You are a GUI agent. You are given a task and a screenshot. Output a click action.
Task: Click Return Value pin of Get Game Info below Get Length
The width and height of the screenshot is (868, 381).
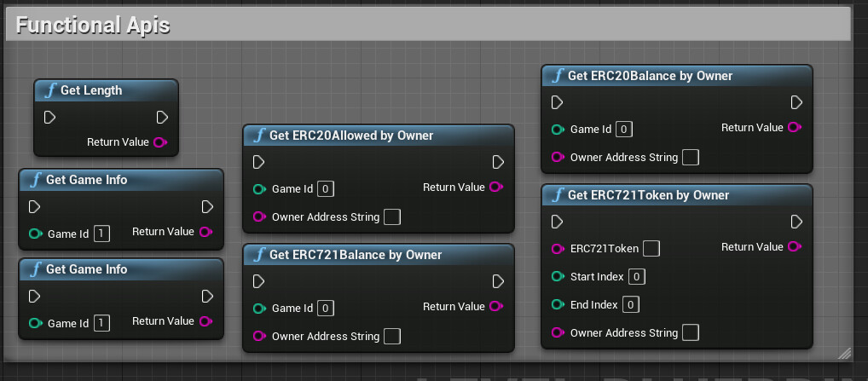click(x=205, y=232)
